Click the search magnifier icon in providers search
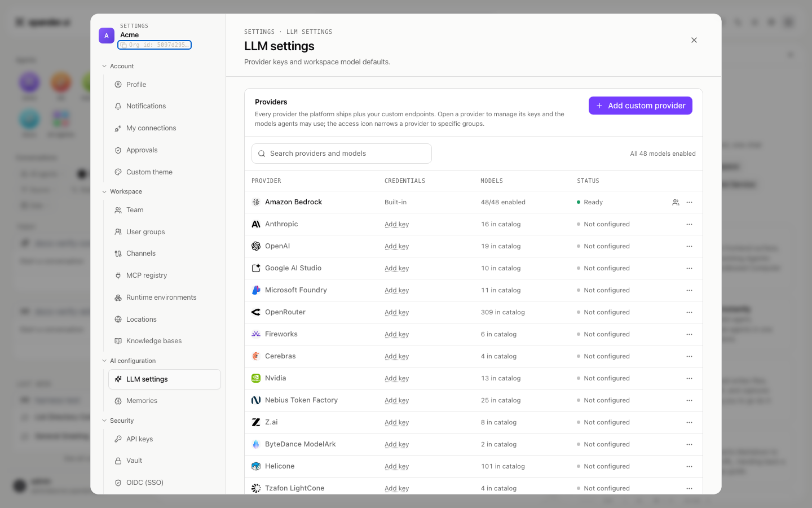 262,154
